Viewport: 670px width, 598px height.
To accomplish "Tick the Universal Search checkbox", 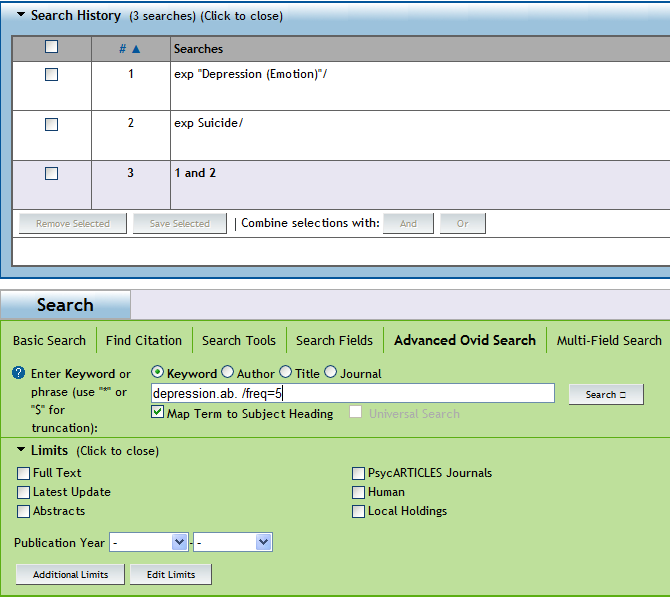I will tap(356, 412).
